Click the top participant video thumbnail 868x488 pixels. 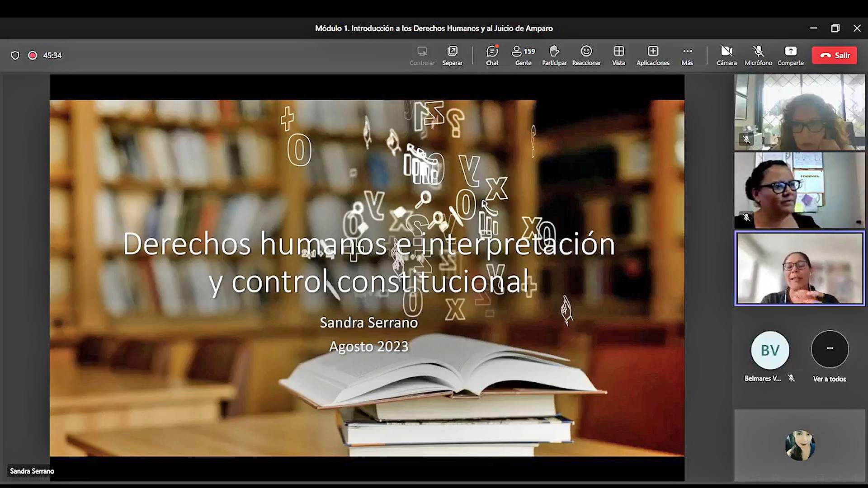pos(799,112)
